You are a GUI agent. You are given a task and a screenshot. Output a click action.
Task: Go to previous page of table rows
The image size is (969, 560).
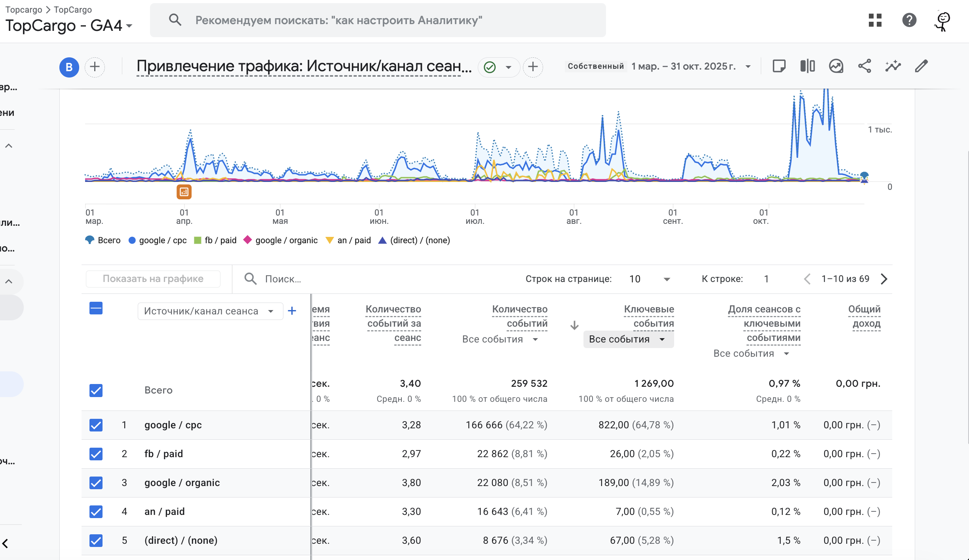[x=807, y=279]
